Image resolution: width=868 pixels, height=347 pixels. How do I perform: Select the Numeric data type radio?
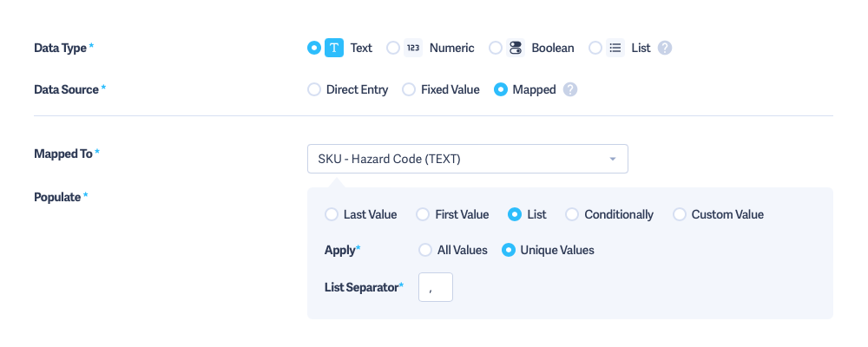point(393,49)
